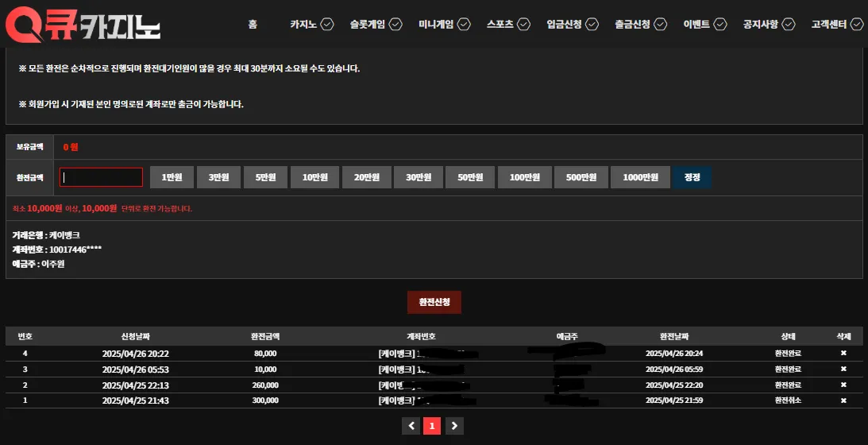Go to previous page arrow

point(411,426)
